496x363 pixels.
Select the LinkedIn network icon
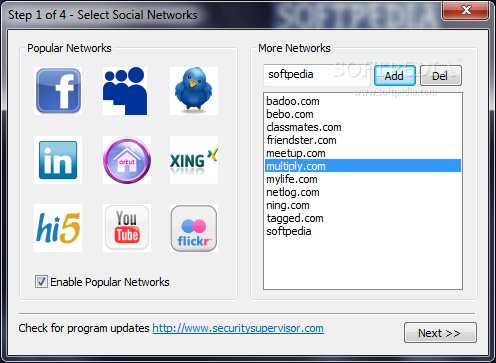[x=58, y=160]
